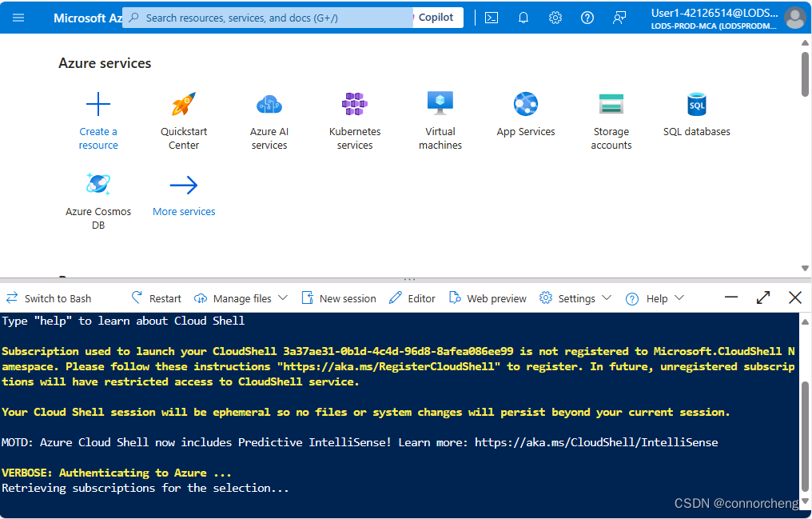Open Azure AI services icon
Image resolution: width=812 pixels, height=519 pixels.
[269, 104]
